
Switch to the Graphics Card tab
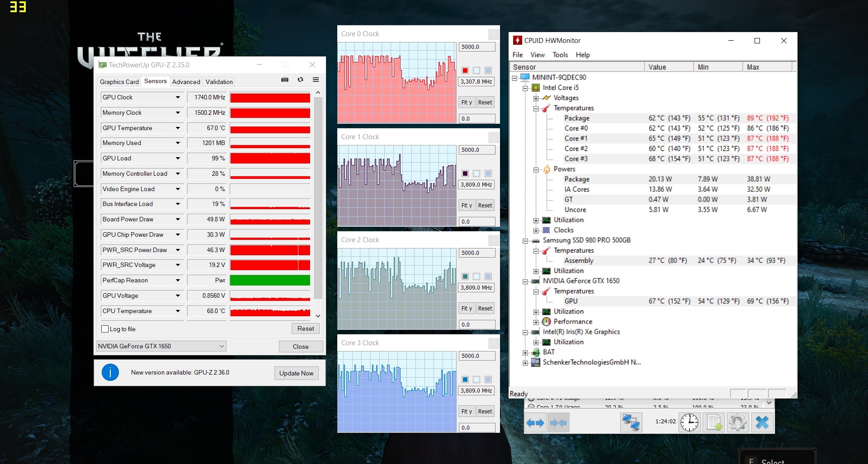click(x=119, y=82)
